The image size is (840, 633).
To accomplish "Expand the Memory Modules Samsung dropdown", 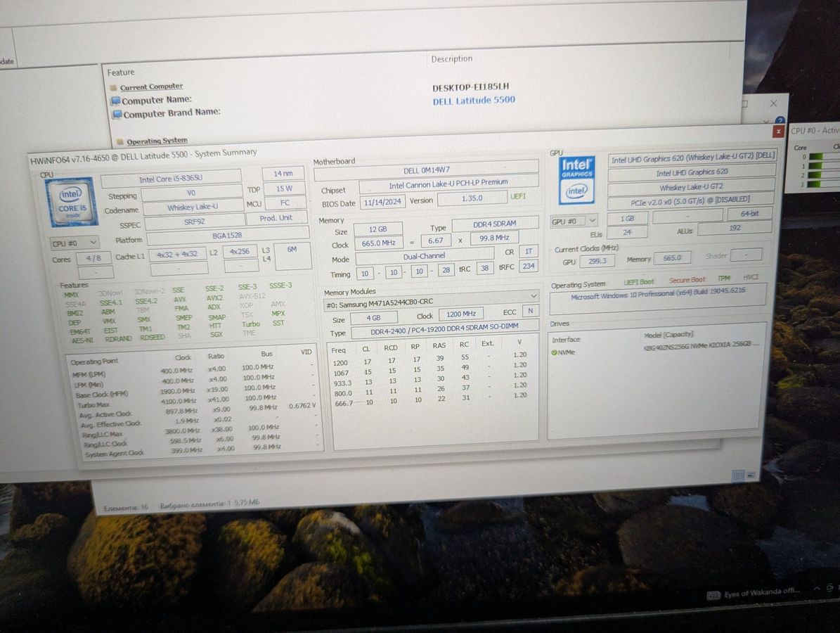I will (x=534, y=298).
